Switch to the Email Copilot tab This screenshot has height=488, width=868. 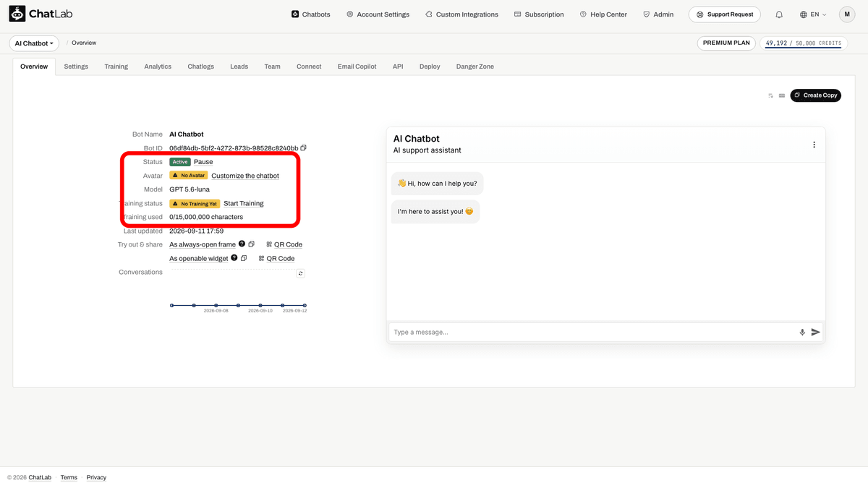click(357, 67)
